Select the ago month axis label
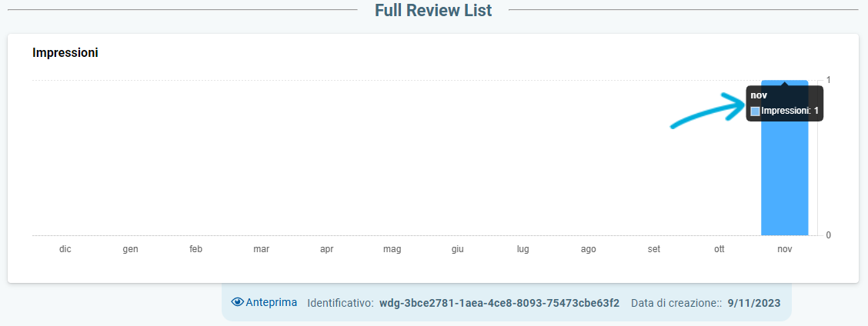 [x=589, y=249]
